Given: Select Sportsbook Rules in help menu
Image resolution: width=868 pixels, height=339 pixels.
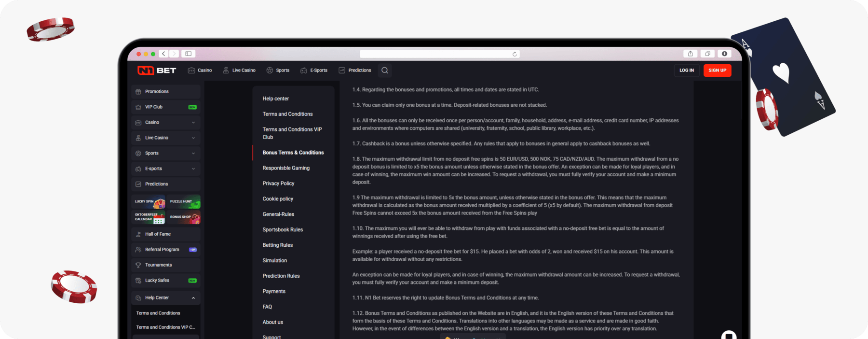Looking at the screenshot, I should 283,230.
